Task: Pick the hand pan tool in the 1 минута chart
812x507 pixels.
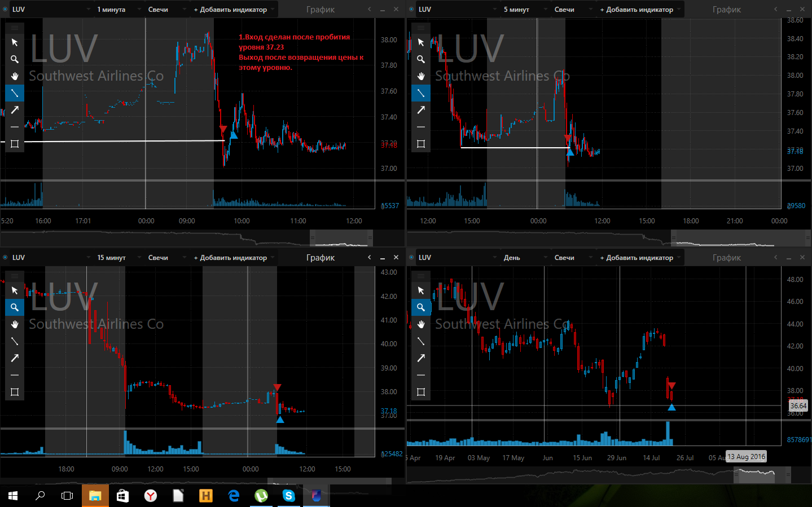Action: [x=15, y=76]
